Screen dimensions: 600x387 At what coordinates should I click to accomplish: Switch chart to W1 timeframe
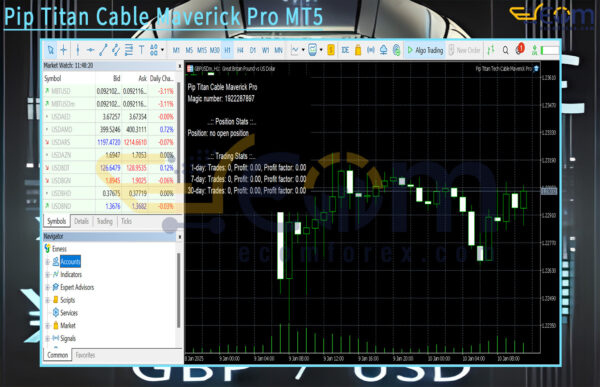coord(266,50)
